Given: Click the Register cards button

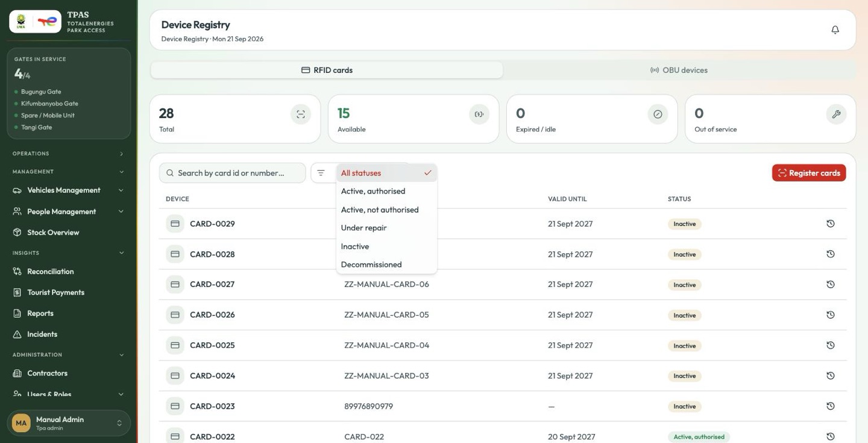Looking at the screenshot, I should coord(809,173).
